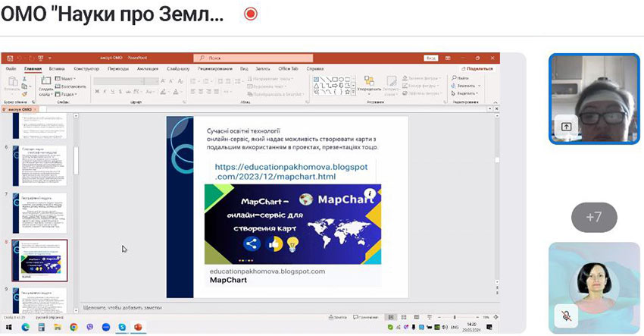This screenshot has width=644, height=336.
Task: Click the align center paragraph icon
Action: [x=202, y=91]
